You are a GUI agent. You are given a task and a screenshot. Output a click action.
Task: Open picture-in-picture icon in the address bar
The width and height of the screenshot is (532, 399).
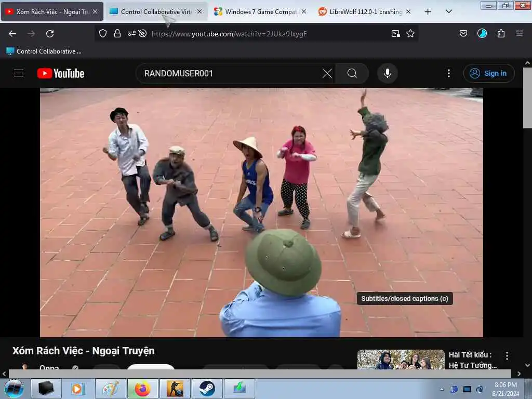(395, 33)
